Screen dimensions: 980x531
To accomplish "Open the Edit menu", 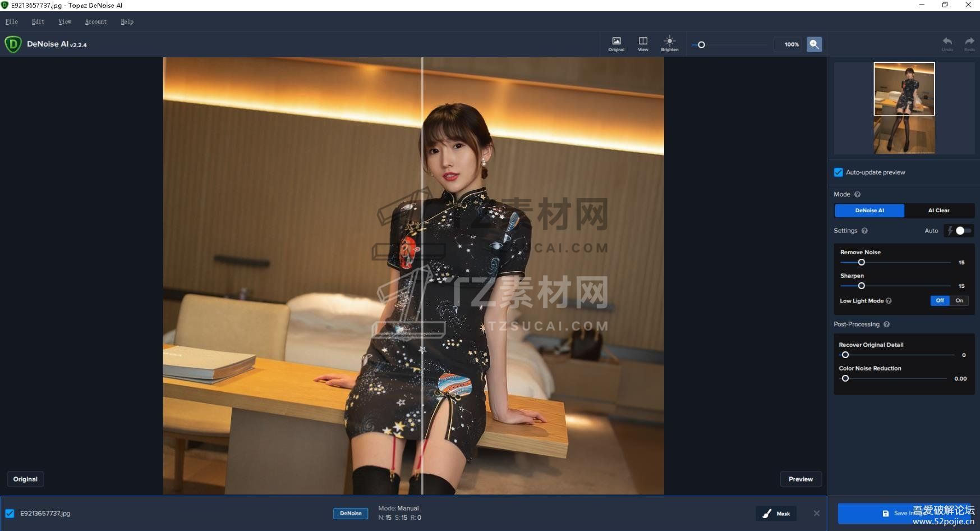I will (x=38, y=22).
